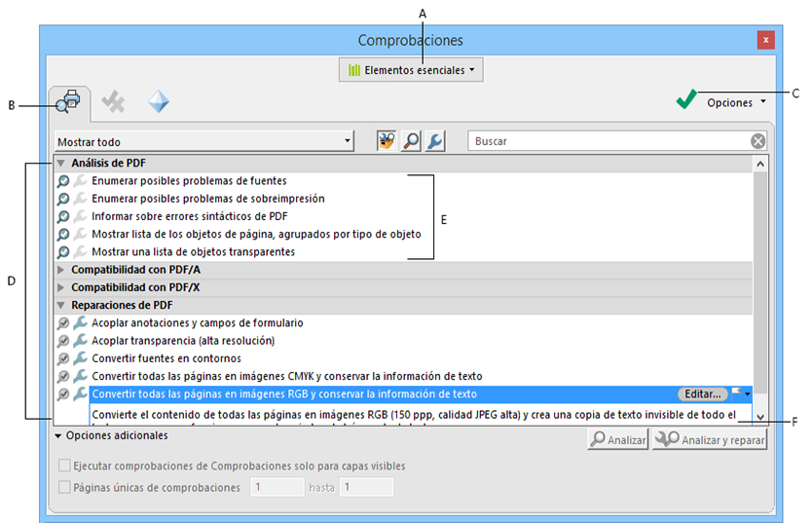Collapse the Opciones adicionales section

pyautogui.click(x=58, y=436)
